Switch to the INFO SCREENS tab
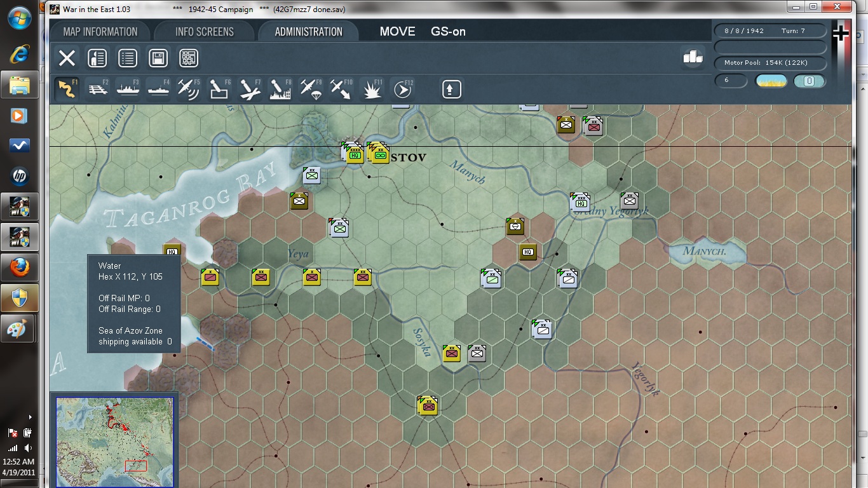 click(x=205, y=32)
